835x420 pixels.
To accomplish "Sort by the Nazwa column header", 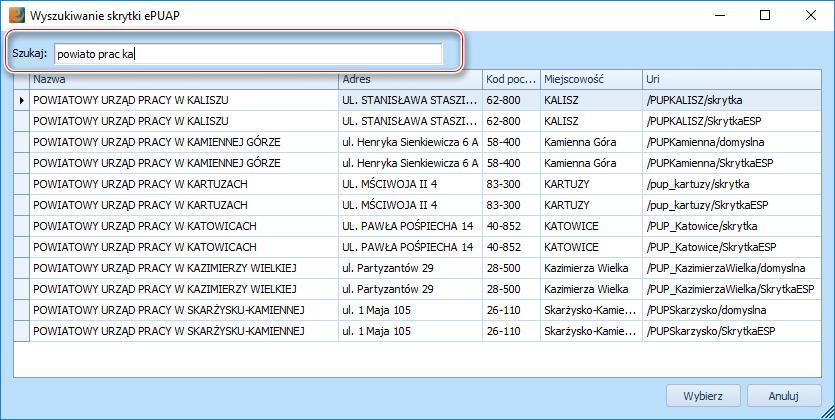I will tap(184, 79).
